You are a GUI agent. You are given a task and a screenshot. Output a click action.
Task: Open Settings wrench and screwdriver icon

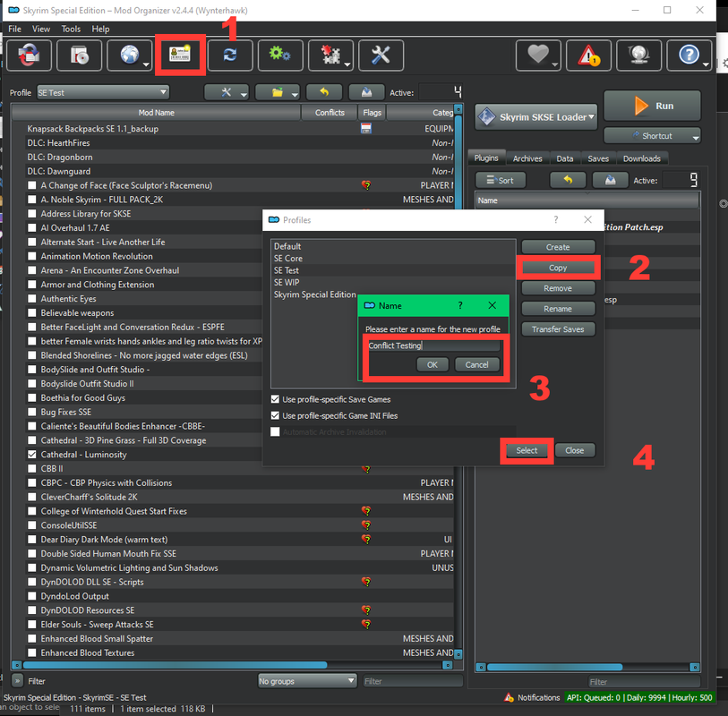click(x=381, y=55)
